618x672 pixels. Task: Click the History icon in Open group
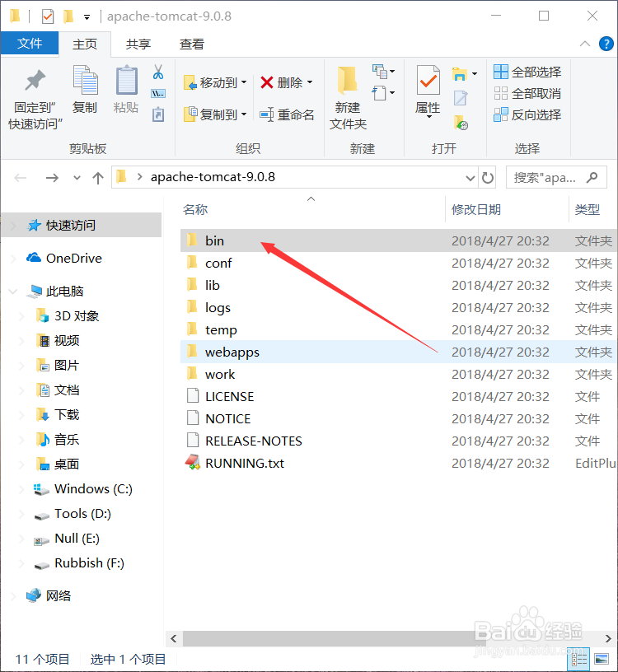[x=461, y=123]
